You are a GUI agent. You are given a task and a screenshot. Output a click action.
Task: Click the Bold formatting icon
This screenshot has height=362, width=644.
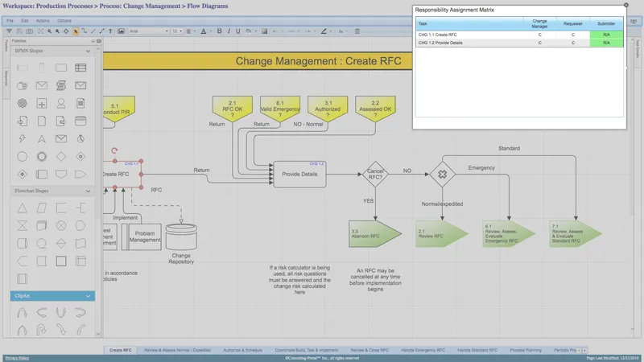pyautogui.click(x=219, y=31)
